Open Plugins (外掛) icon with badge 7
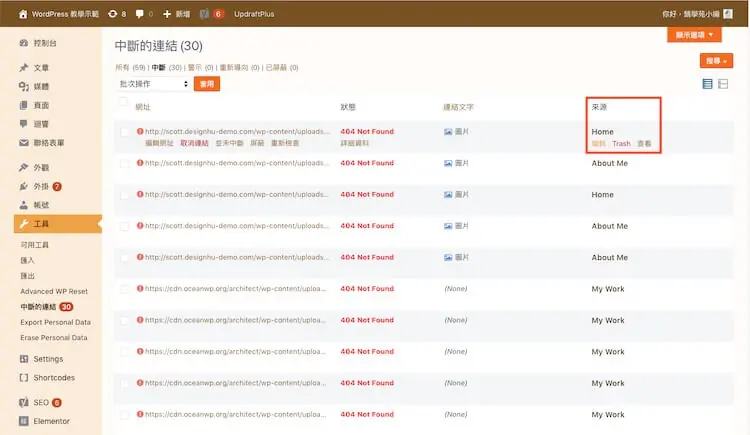The height and width of the screenshot is (435, 750). [x=23, y=186]
